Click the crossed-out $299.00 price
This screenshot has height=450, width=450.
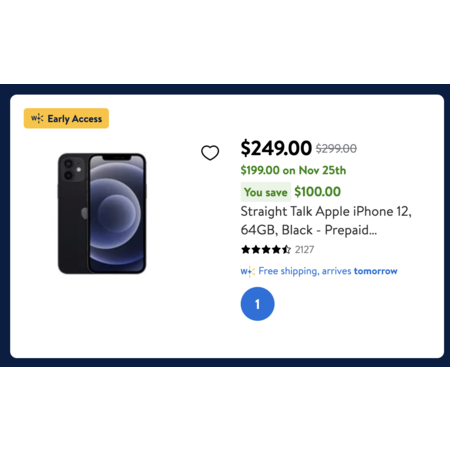click(x=336, y=148)
